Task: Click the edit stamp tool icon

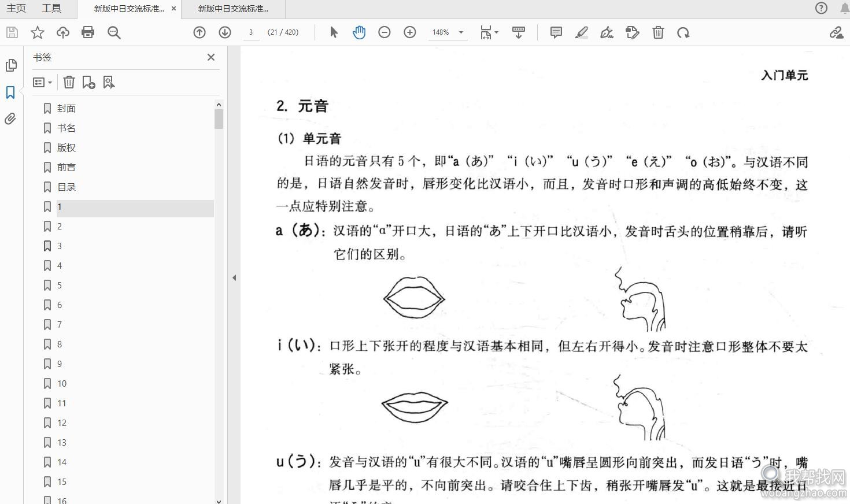Action: (x=633, y=32)
